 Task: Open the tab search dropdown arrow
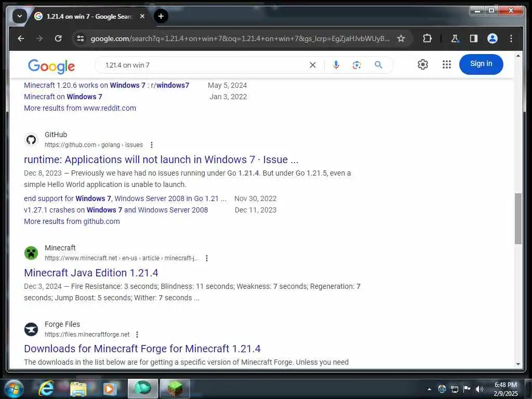pyautogui.click(x=20, y=16)
